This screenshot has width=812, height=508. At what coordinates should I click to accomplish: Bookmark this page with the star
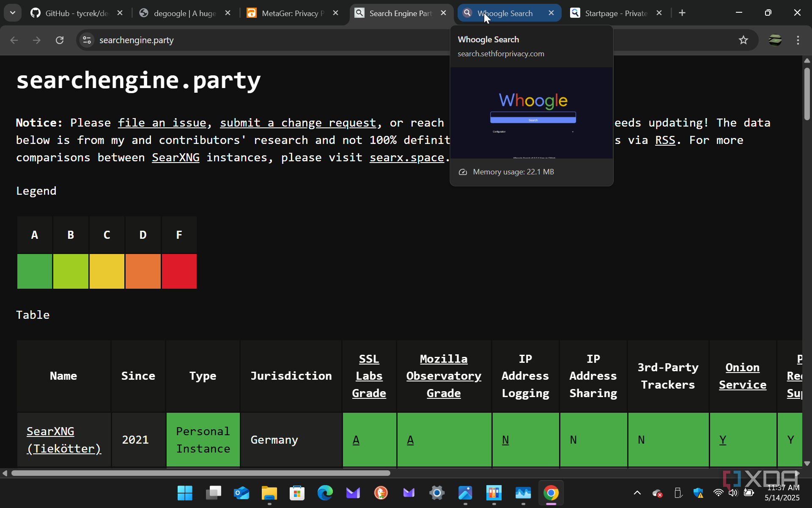(x=743, y=40)
